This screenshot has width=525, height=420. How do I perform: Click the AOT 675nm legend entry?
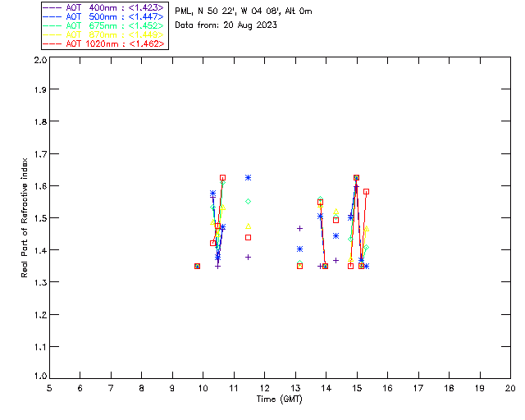coord(103,25)
